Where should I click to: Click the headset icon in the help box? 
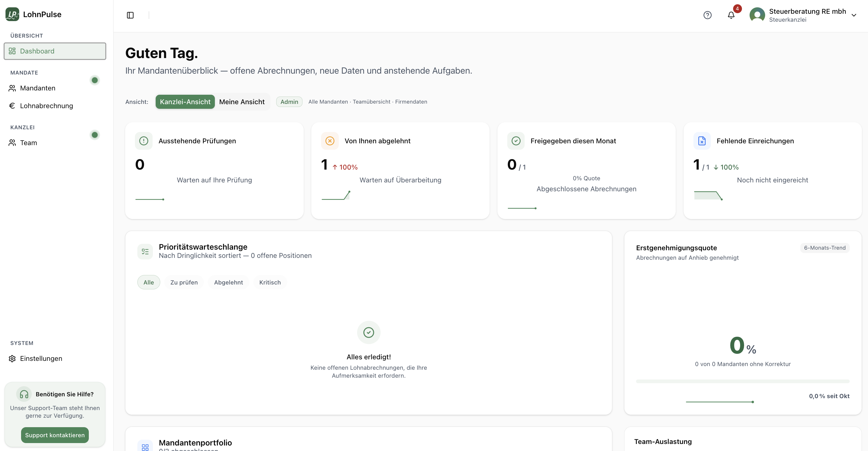(23, 394)
